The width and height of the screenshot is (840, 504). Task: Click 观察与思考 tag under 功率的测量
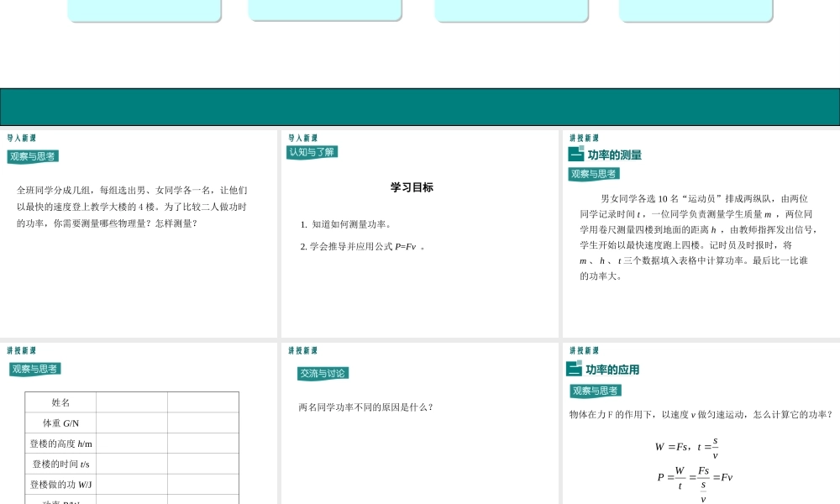pos(594,174)
